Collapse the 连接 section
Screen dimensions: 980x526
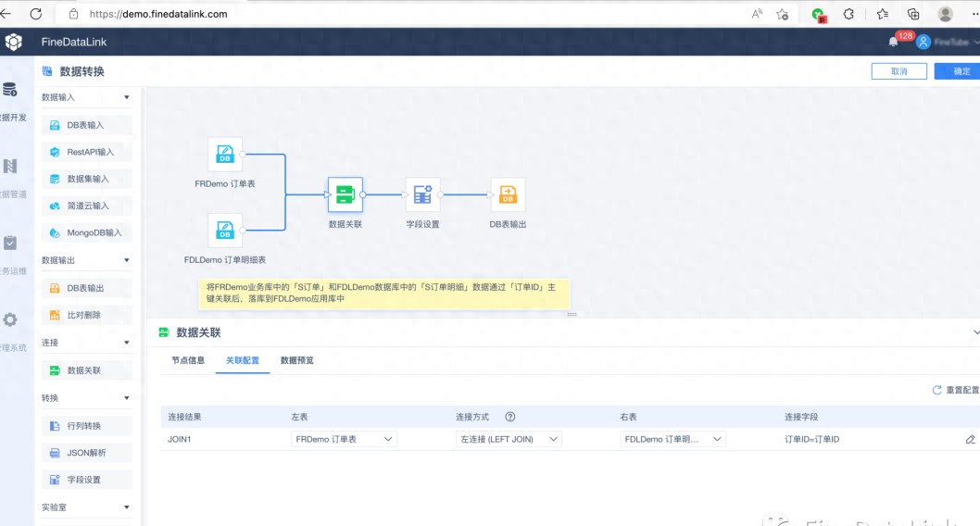pos(127,343)
